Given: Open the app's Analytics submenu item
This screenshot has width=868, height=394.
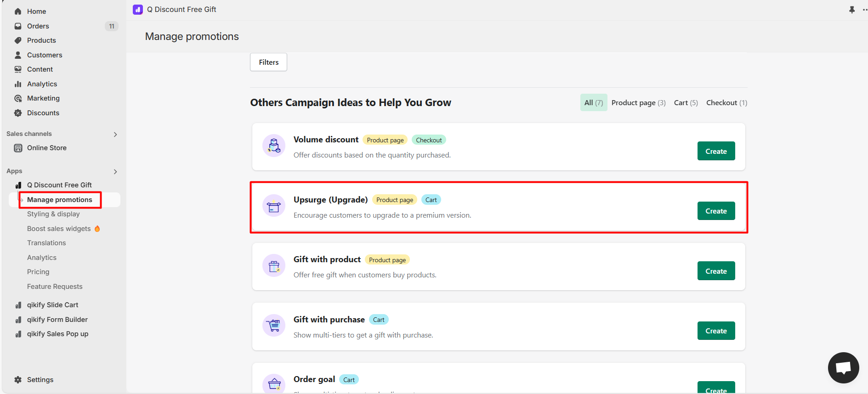Looking at the screenshot, I should click(42, 258).
